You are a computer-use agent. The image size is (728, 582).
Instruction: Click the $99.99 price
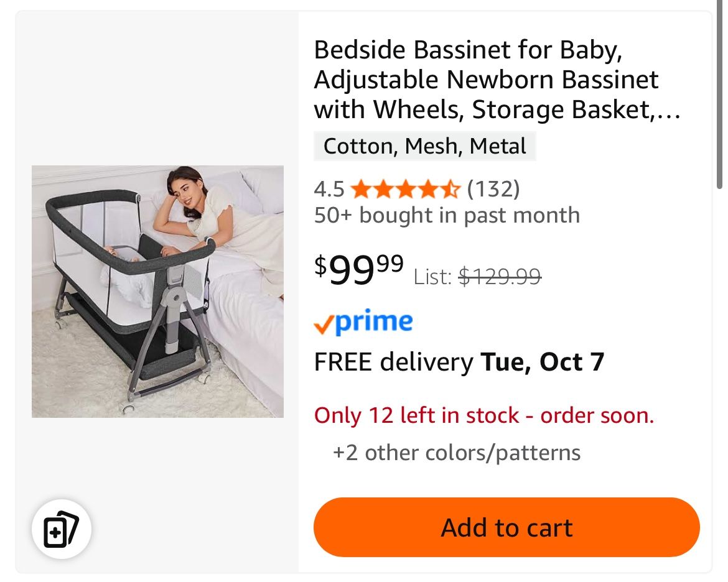tap(359, 268)
